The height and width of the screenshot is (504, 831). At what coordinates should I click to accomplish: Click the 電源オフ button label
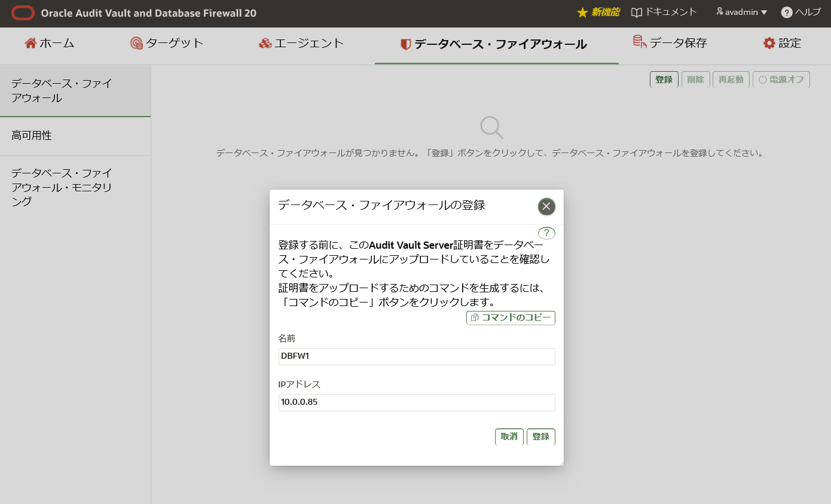pyautogui.click(x=787, y=80)
